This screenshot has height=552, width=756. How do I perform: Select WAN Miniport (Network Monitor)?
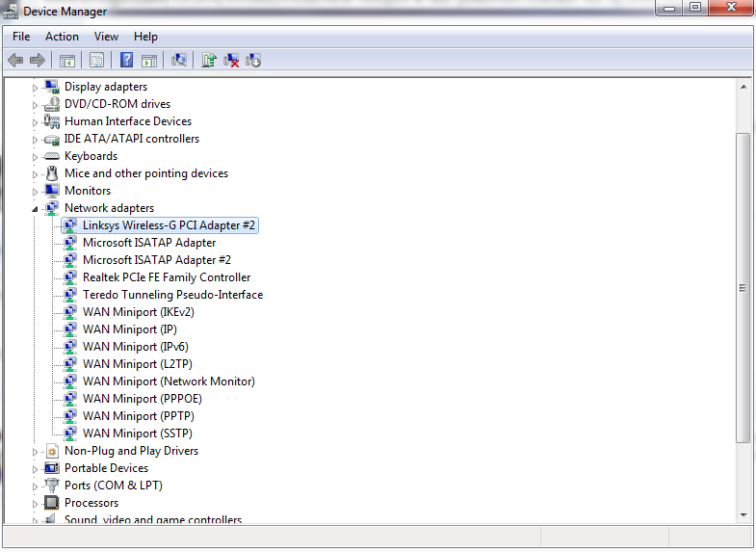pos(169,381)
